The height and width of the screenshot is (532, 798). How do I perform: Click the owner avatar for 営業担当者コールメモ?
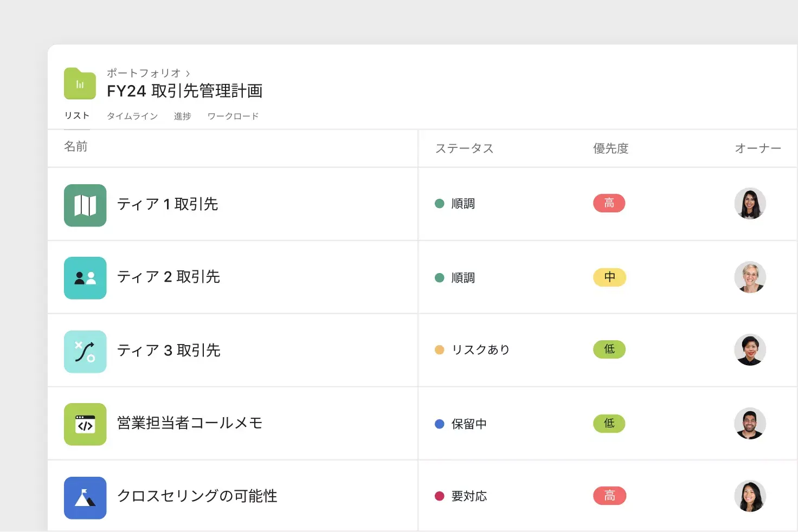tap(750, 424)
